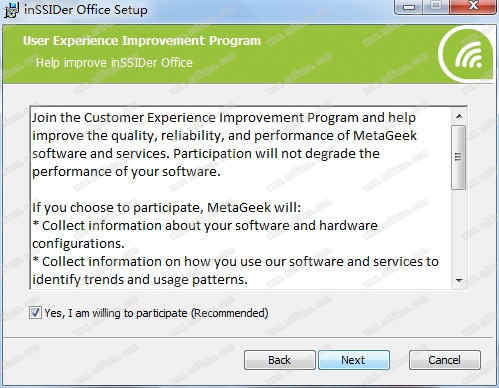Click the 'Yes, I am willing to participate' label
Screen dimensions: 499x388
(156, 313)
